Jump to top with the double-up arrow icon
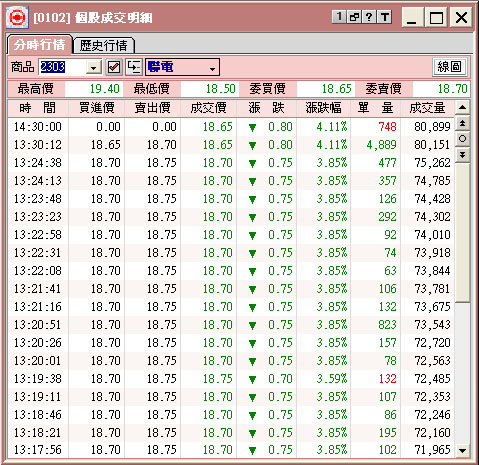479x465 pixels. click(x=462, y=123)
